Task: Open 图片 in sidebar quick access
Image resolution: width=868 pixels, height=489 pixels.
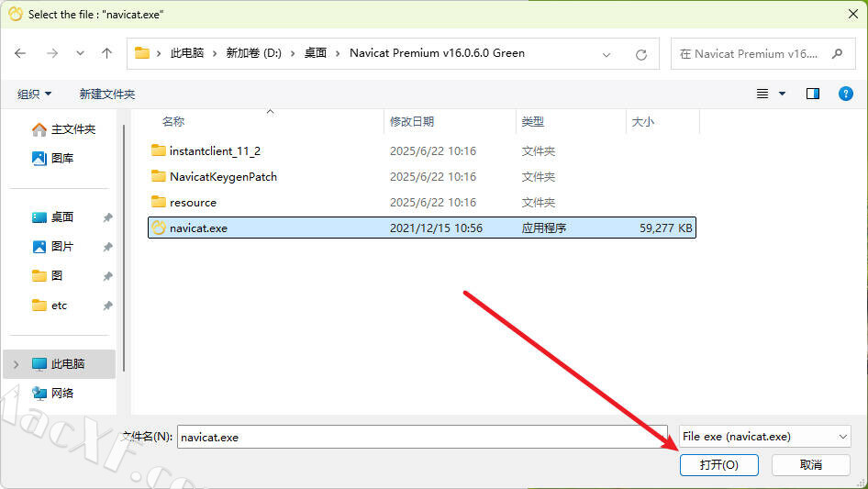Action: (x=52, y=247)
